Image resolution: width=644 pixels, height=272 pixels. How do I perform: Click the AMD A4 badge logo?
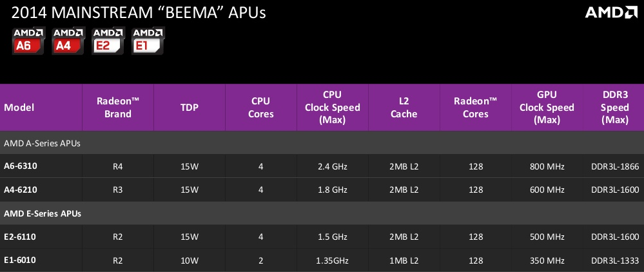pyautogui.click(x=67, y=40)
